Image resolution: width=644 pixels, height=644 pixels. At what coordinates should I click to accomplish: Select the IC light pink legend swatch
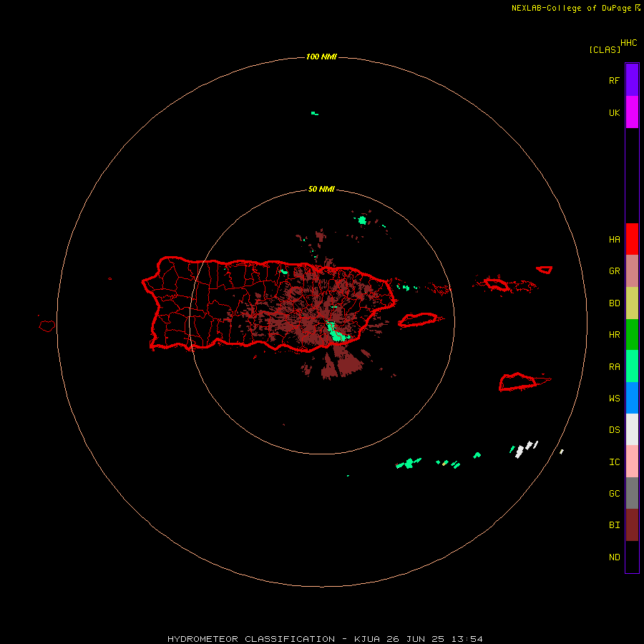click(x=632, y=462)
